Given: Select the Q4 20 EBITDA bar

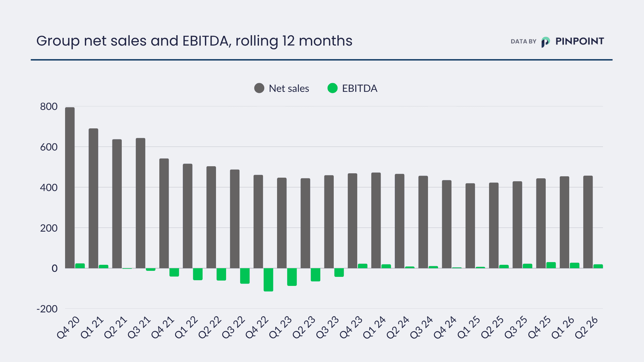Looking at the screenshot, I should (x=80, y=266).
